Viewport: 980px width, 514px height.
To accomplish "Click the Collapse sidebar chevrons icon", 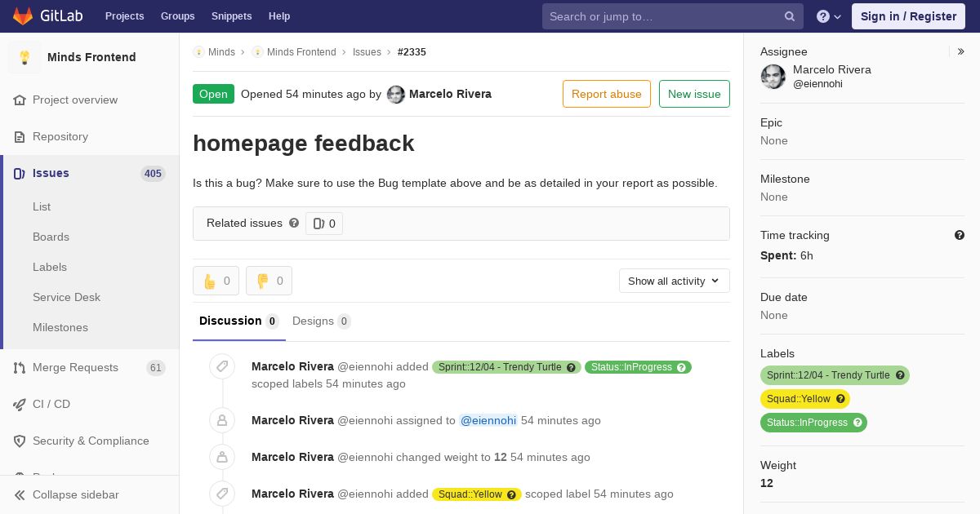I will [20, 494].
